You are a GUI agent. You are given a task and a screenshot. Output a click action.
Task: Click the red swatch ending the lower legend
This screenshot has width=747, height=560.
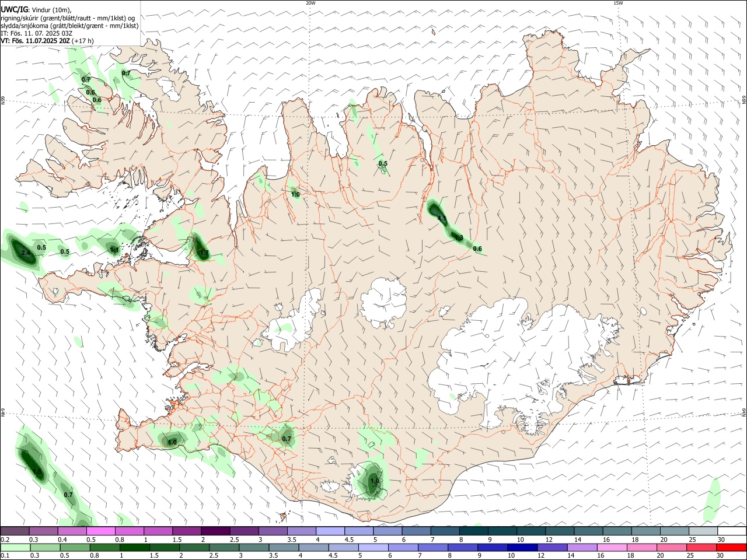[731, 547]
